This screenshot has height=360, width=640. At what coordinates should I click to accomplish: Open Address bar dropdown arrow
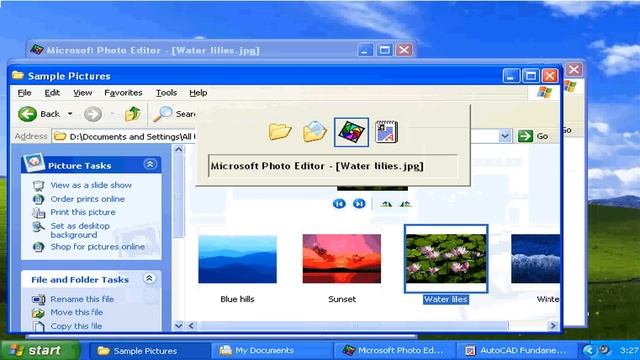pos(505,136)
